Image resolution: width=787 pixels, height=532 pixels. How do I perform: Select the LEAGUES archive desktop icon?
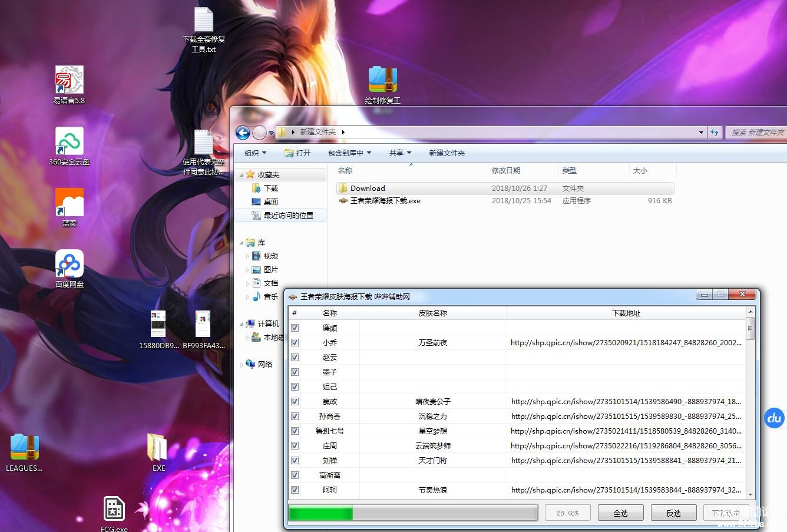click(x=24, y=448)
